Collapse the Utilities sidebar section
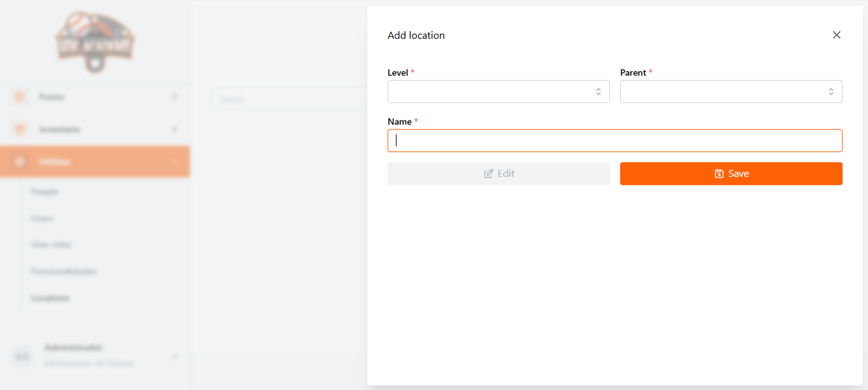 tap(95, 161)
